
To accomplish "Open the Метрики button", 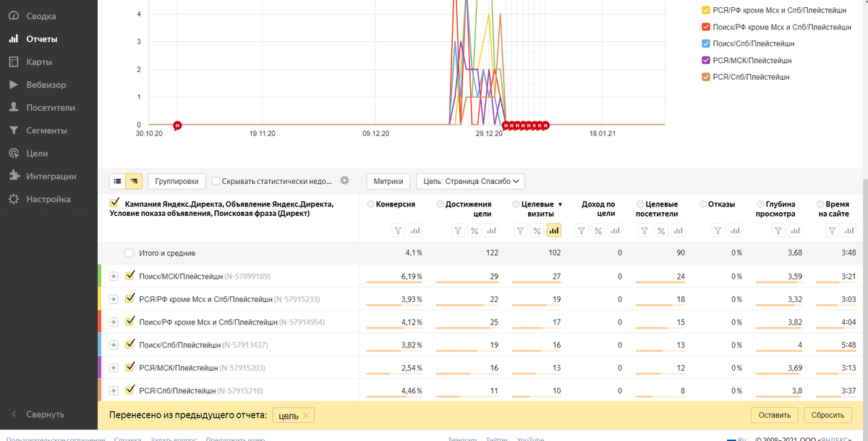I will (389, 181).
